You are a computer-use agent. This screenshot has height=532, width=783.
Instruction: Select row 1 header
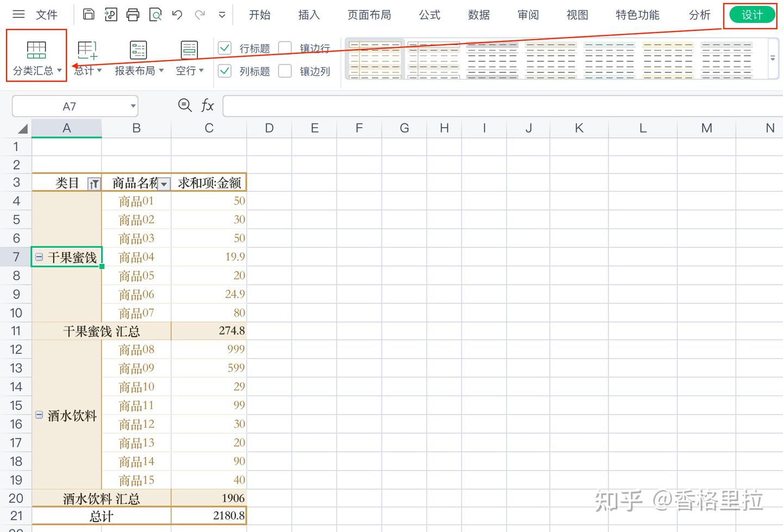click(16, 147)
